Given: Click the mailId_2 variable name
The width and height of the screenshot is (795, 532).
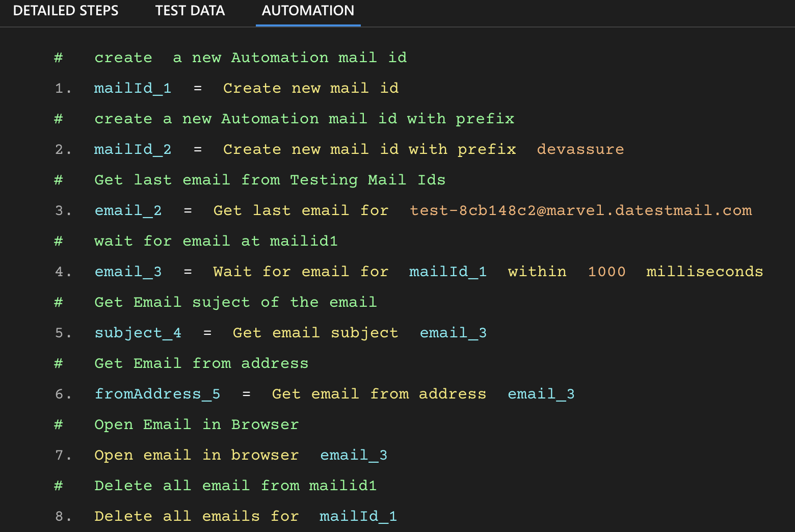Looking at the screenshot, I should [132, 149].
